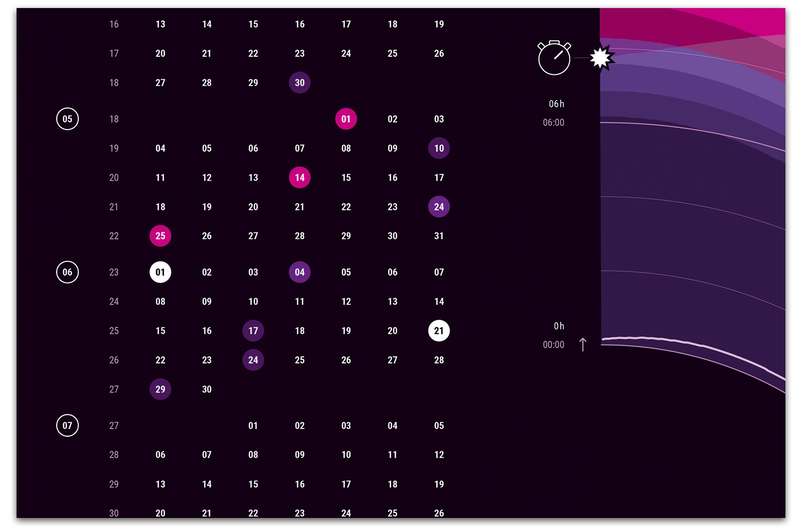Select purple highlighted May 10
This screenshot has height=532, width=803.
point(439,149)
